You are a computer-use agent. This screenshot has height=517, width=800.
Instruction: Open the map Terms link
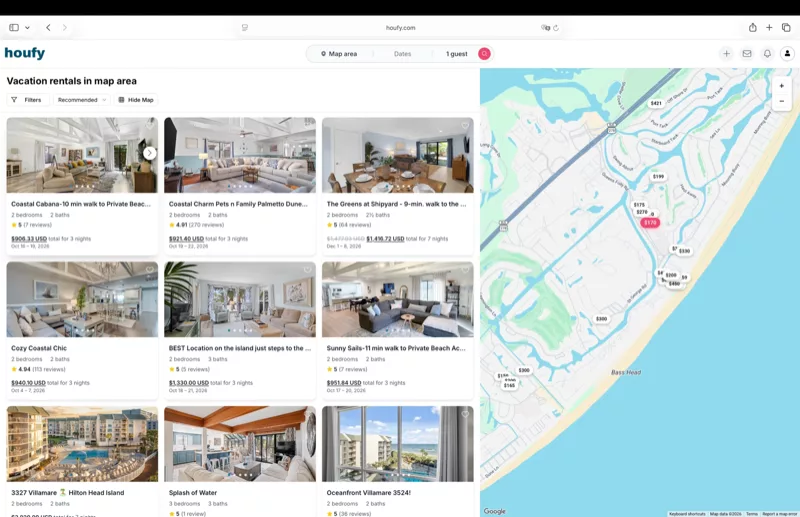click(x=752, y=514)
